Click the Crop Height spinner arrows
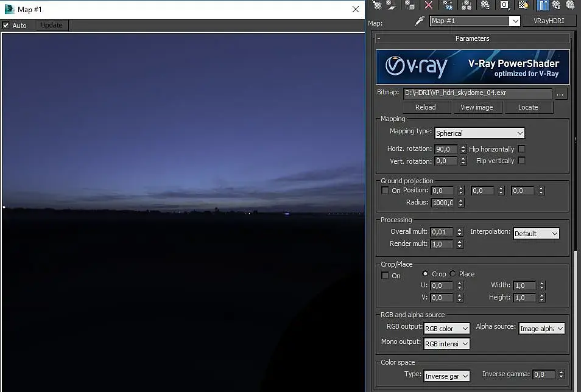The width and height of the screenshot is (581, 392). pos(542,298)
